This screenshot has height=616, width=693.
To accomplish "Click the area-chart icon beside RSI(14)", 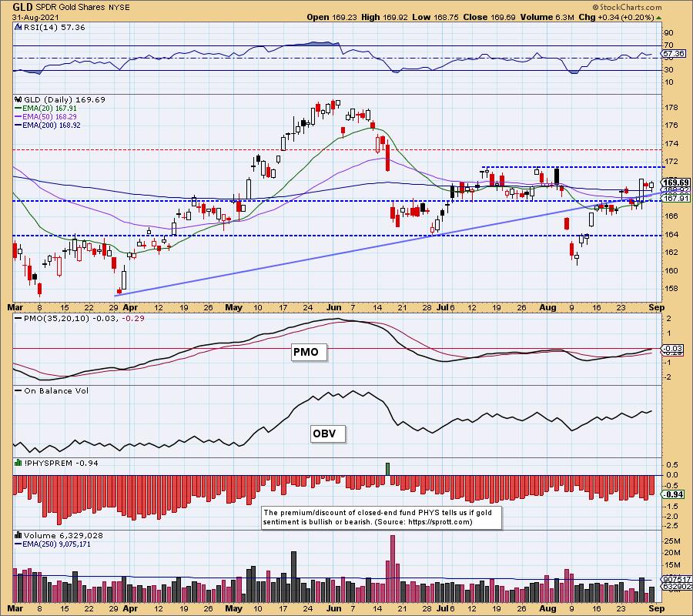I will click(x=18, y=28).
